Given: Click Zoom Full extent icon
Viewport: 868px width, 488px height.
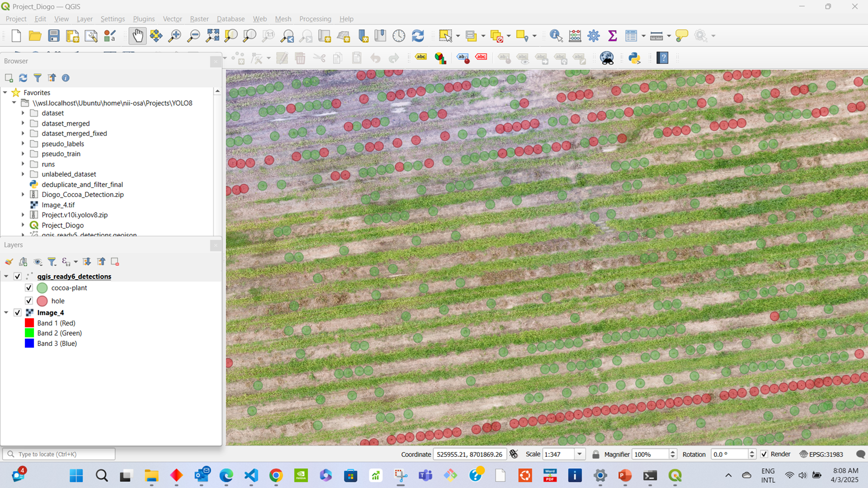Looking at the screenshot, I should (212, 36).
